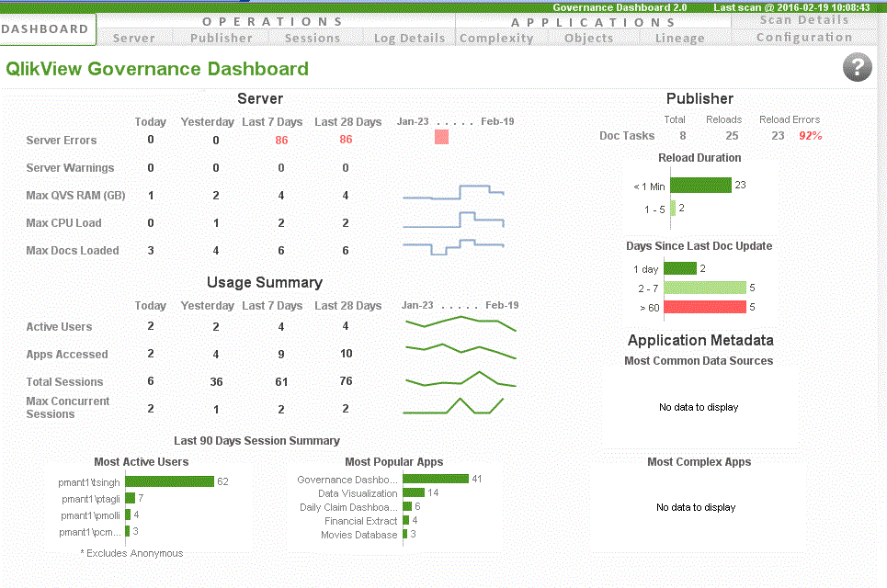Click the Max Concurrent Sessions label

[68, 407]
